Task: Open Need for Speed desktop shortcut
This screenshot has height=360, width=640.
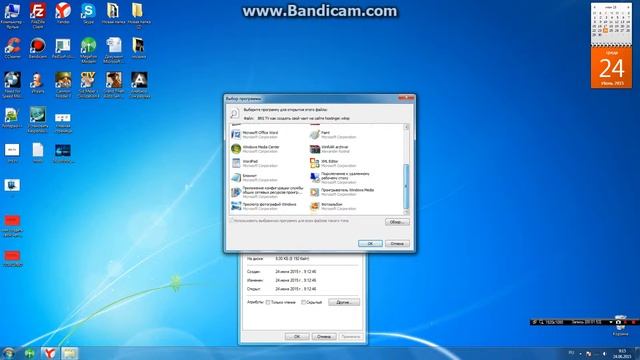Action: click(12, 85)
